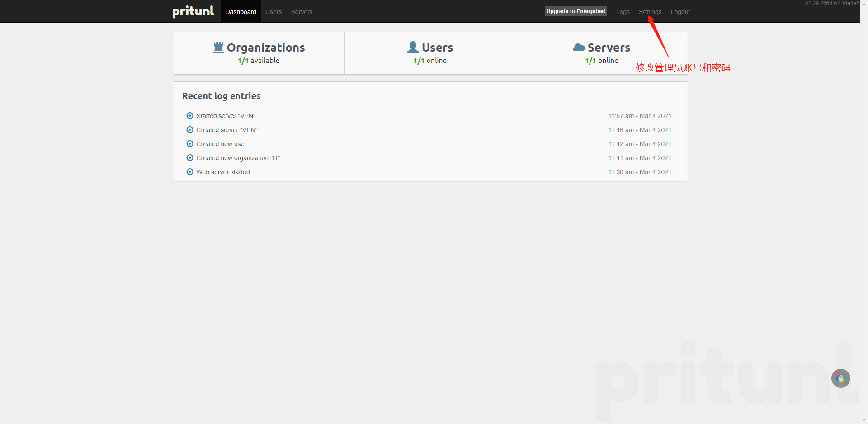Image resolution: width=868 pixels, height=424 pixels.
Task: Click the pritunl logo
Action: click(193, 11)
